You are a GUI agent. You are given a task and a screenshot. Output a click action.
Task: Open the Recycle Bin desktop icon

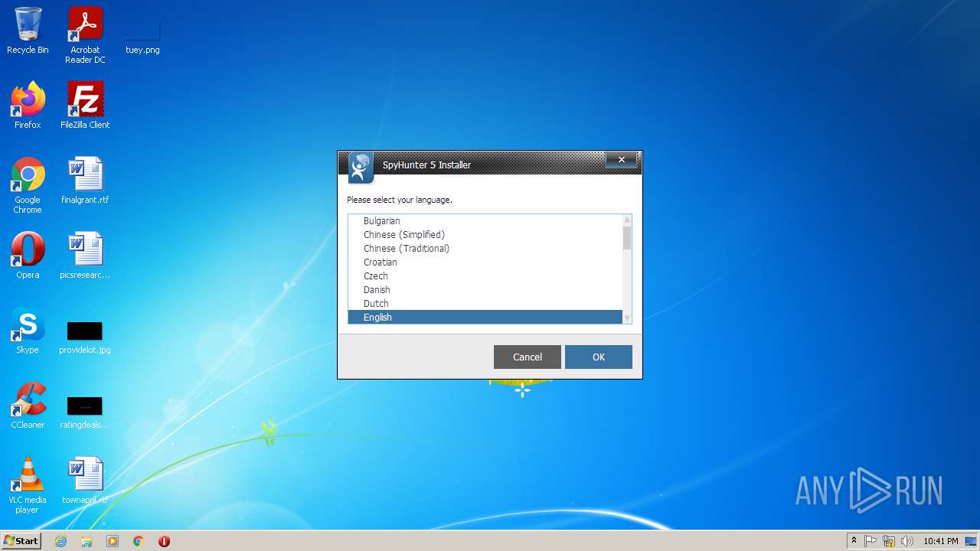[x=28, y=31]
